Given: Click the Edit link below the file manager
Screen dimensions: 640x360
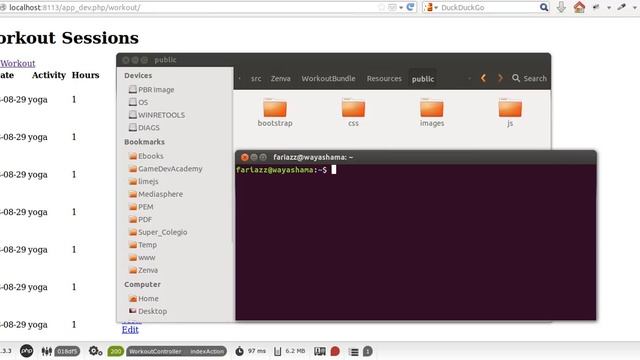Looking at the screenshot, I should (130, 329).
